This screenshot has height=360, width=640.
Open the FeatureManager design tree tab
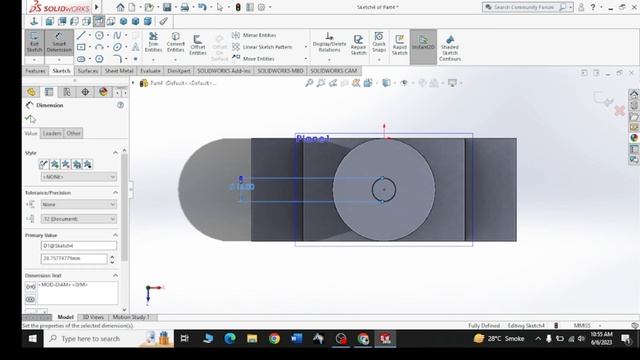[x=31, y=92]
